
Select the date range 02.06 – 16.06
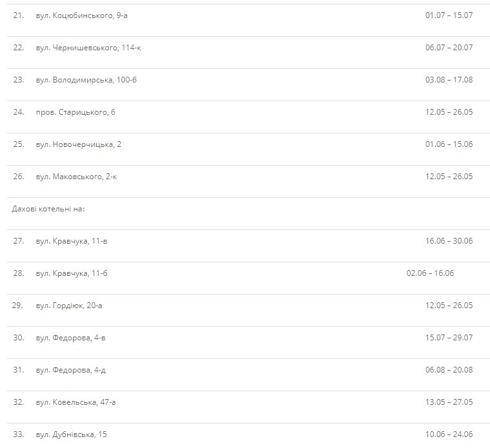pos(430,273)
